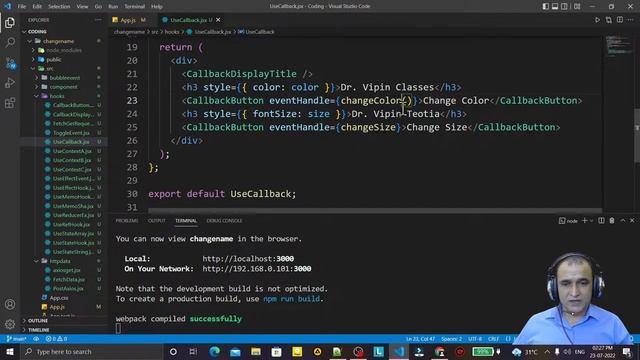The height and width of the screenshot is (360, 640).
Task: Click the http://localhost:3000 link in terminal
Action: pos(248,258)
